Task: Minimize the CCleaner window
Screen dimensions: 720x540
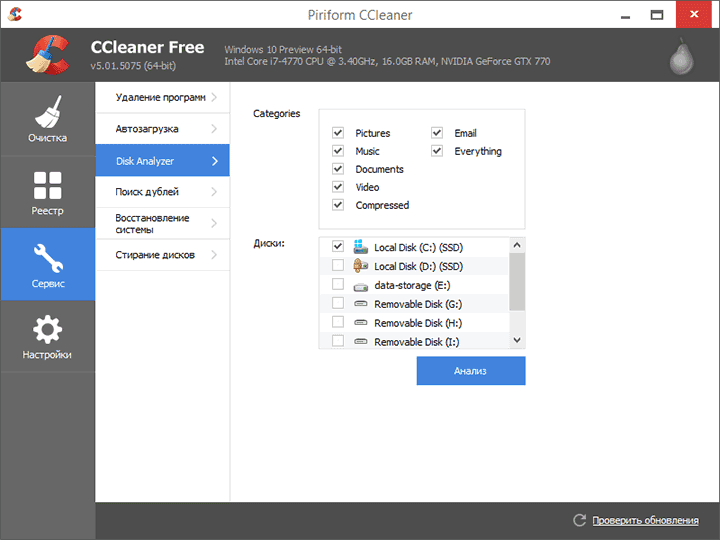Action: [x=625, y=15]
